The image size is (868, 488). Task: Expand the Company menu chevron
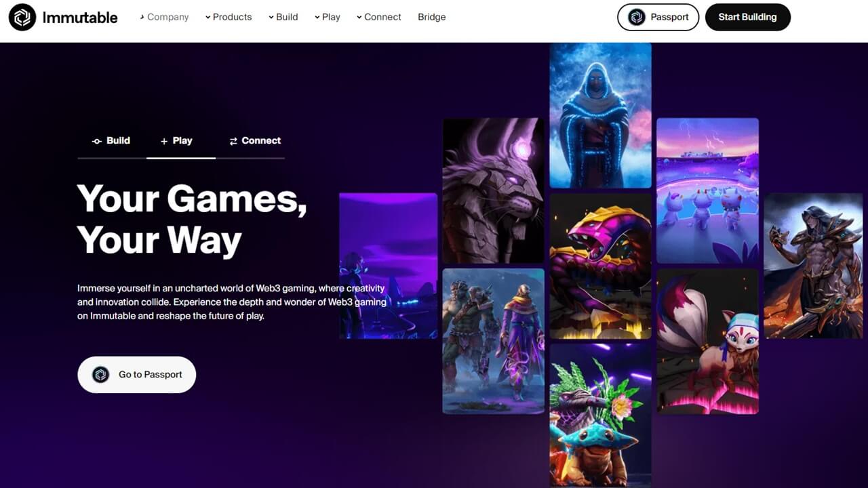click(142, 17)
